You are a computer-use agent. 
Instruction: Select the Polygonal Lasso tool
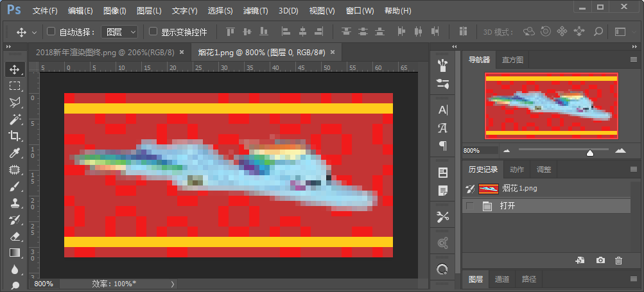15,102
